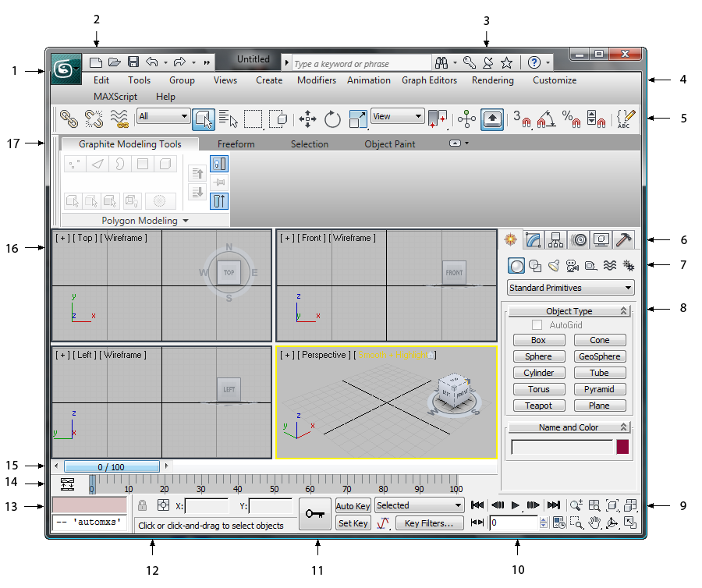Toggle Auto Key animation mode
702x588 pixels.
click(x=353, y=506)
